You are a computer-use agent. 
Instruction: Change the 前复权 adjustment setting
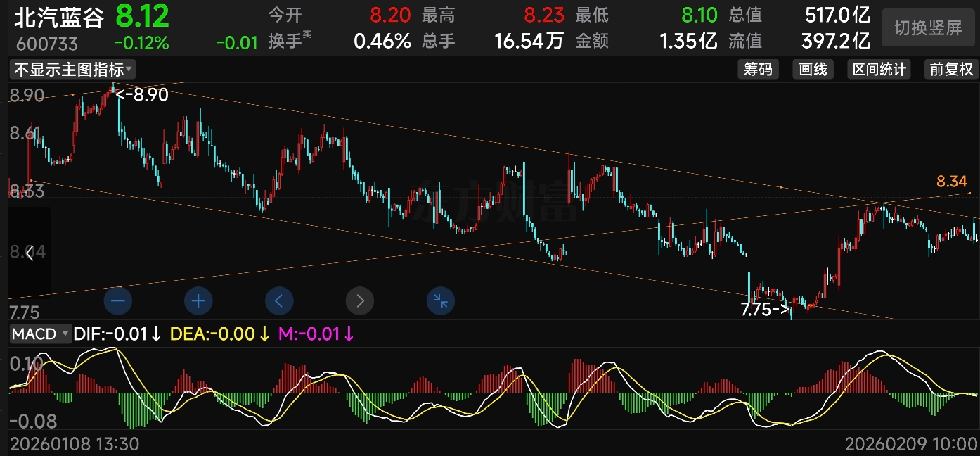[x=951, y=69]
